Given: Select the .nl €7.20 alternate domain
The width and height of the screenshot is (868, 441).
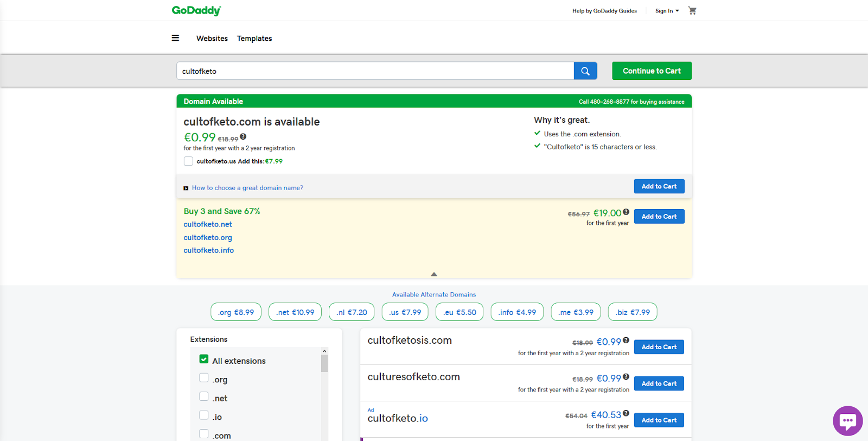Looking at the screenshot, I should tap(352, 312).
